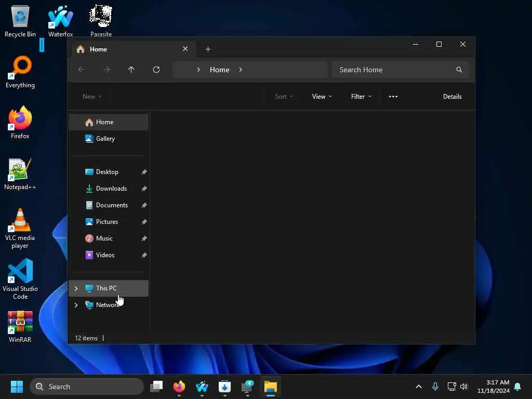The image size is (532, 399).
Task: Open the notification bell icon
Action: point(518,387)
